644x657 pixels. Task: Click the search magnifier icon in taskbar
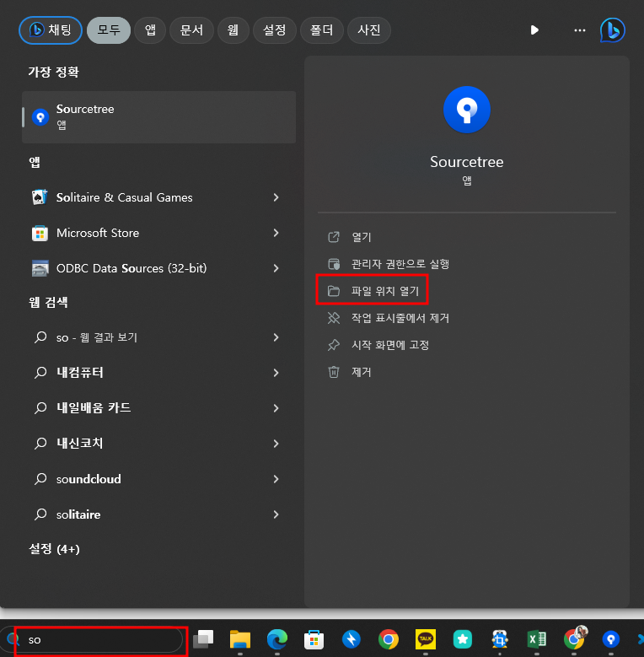(x=13, y=639)
